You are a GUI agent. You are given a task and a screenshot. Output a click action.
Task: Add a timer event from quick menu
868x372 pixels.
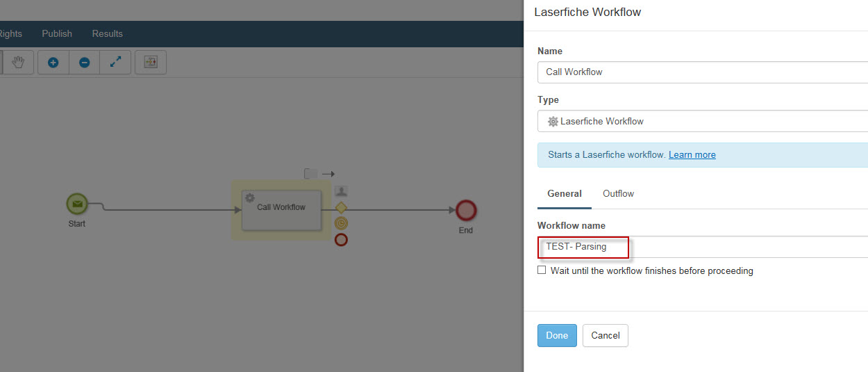coord(341,223)
